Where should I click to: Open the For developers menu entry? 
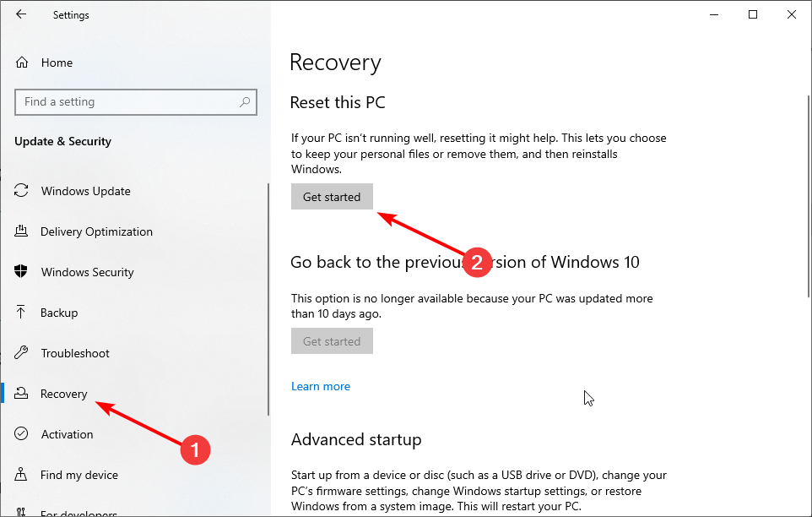coord(78,513)
